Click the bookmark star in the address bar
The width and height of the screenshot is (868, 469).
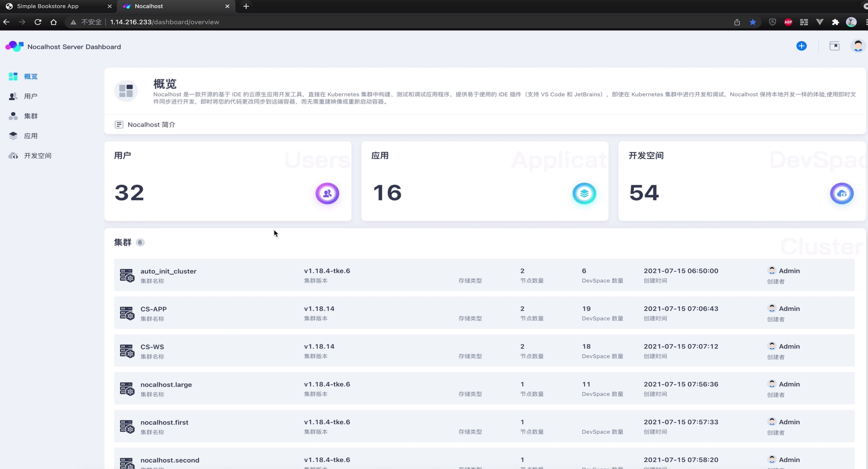point(753,22)
